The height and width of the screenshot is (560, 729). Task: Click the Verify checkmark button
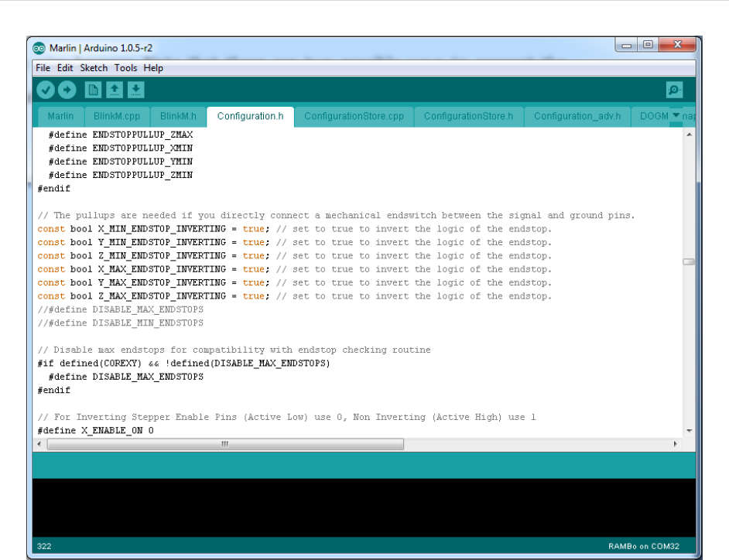coord(46,90)
